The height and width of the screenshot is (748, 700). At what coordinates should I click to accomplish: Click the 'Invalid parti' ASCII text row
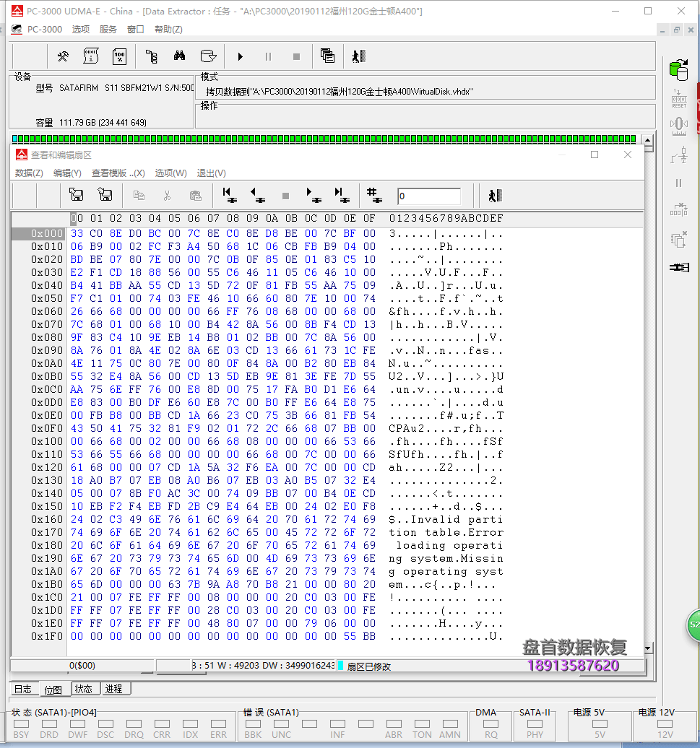(x=446, y=519)
